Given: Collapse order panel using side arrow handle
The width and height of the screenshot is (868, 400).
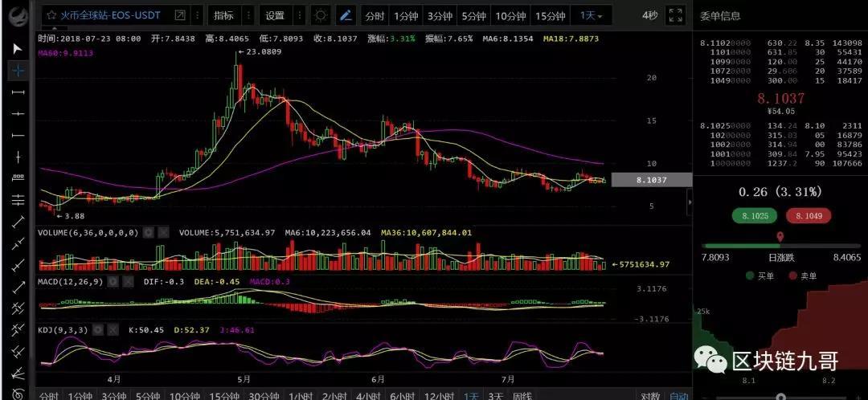Looking at the screenshot, I should [690, 202].
